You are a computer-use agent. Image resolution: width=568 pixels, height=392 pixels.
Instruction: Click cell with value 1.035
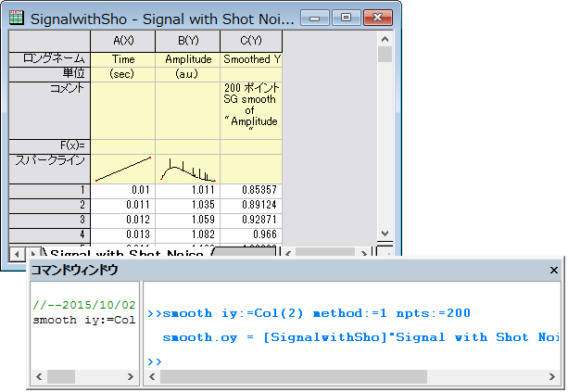click(x=188, y=206)
